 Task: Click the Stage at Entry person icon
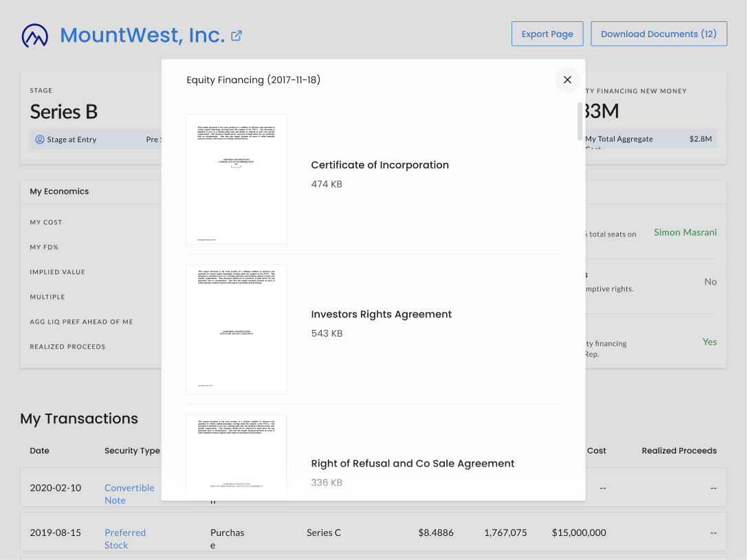[40, 139]
